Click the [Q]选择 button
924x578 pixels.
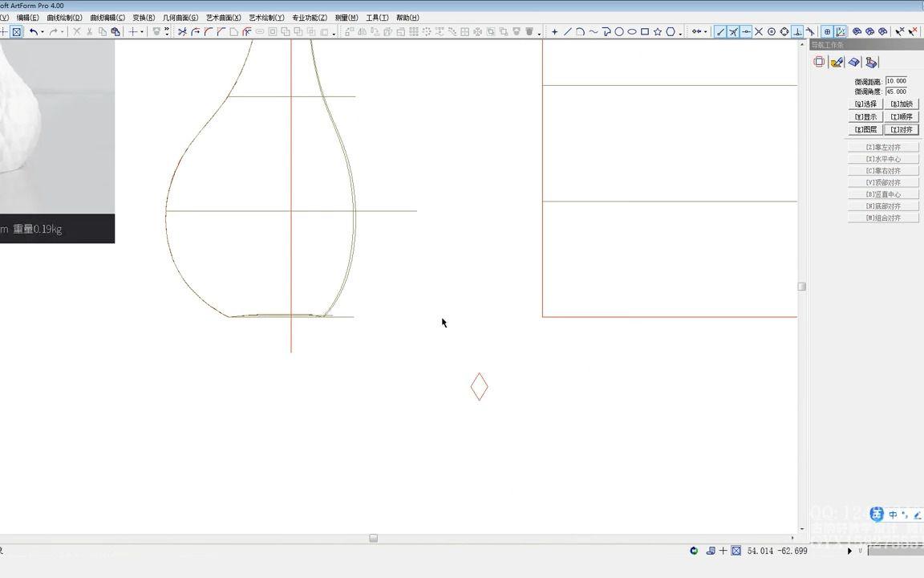(x=865, y=104)
